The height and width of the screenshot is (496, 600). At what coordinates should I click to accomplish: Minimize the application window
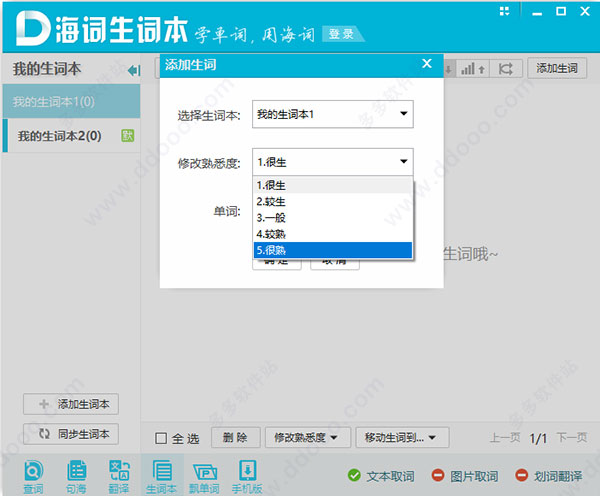point(537,12)
